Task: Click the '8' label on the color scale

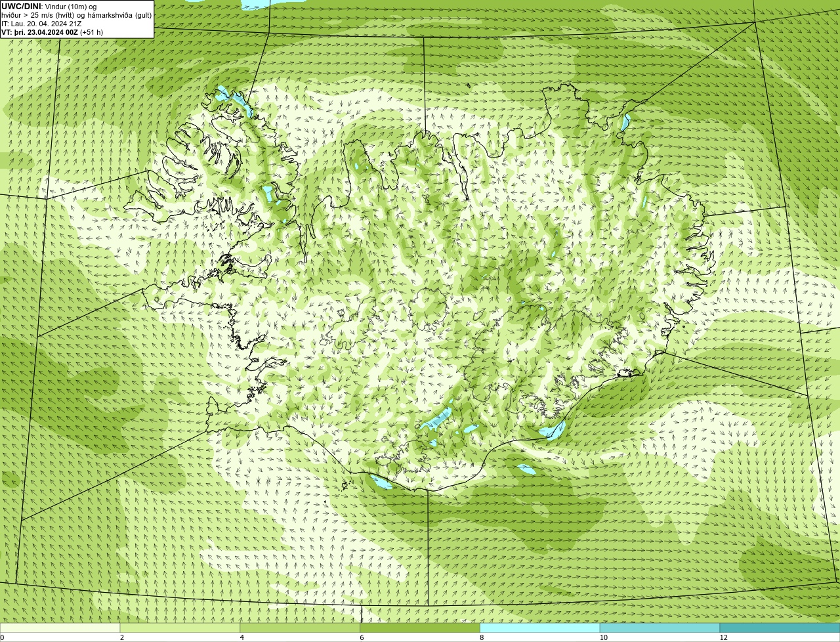Action: pyautogui.click(x=482, y=637)
